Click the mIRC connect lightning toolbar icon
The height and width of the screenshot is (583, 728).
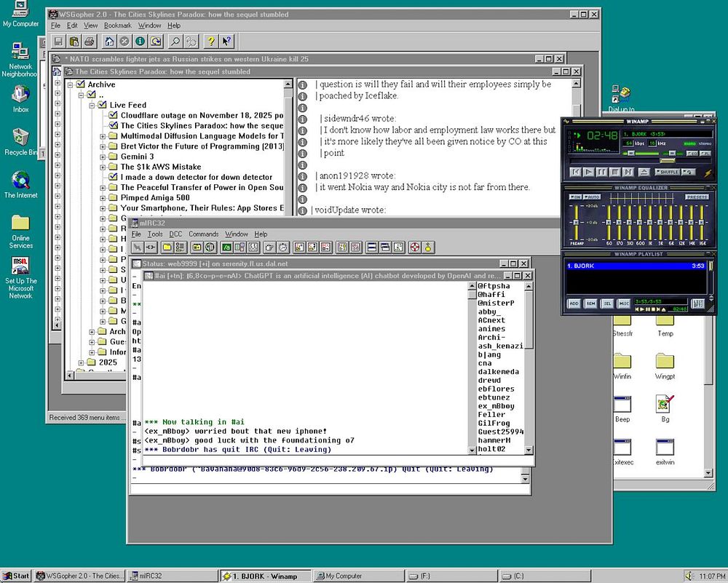tap(138, 247)
